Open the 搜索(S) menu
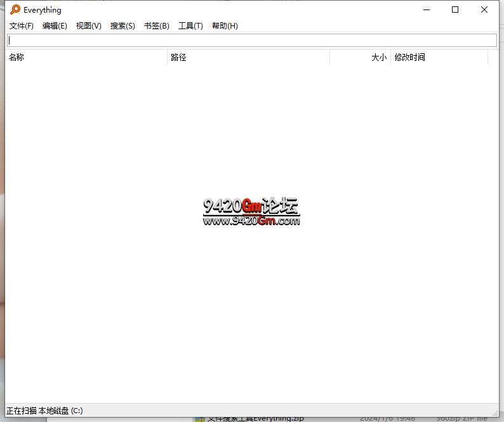The height and width of the screenshot is (422, 504). tap(123, 26)
